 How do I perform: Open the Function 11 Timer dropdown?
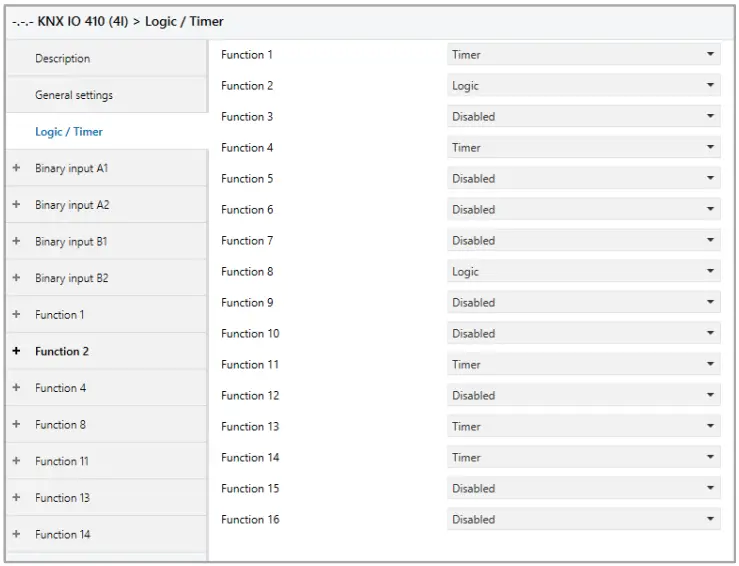pos(583,364)
